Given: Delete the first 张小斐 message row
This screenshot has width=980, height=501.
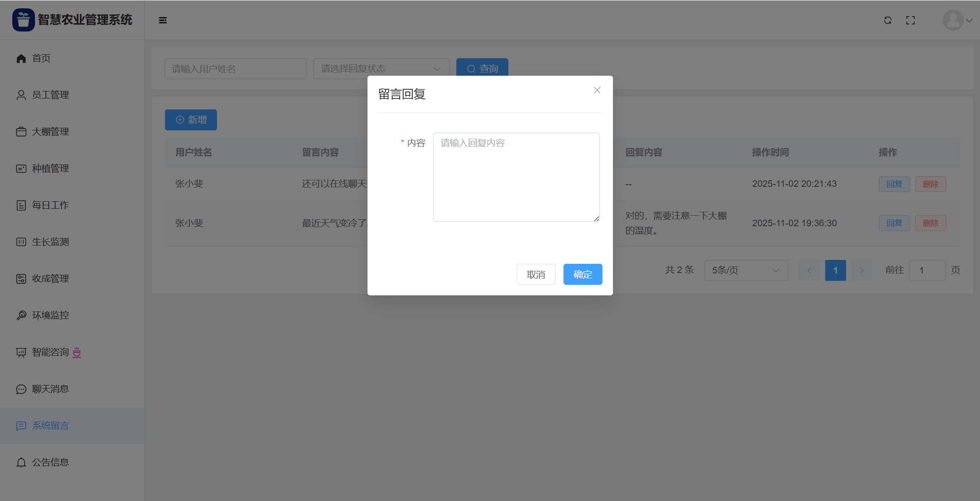Looking at the screenshot, I should pyautogui.click(x=931, y=184).
